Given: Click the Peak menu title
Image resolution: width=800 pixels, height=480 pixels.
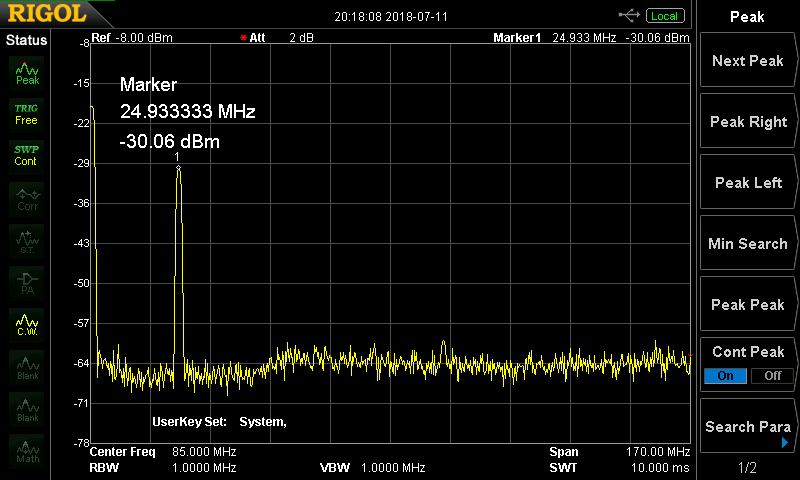Looking at the screenshot, I should pyautogui.click(x=747, y=17).
